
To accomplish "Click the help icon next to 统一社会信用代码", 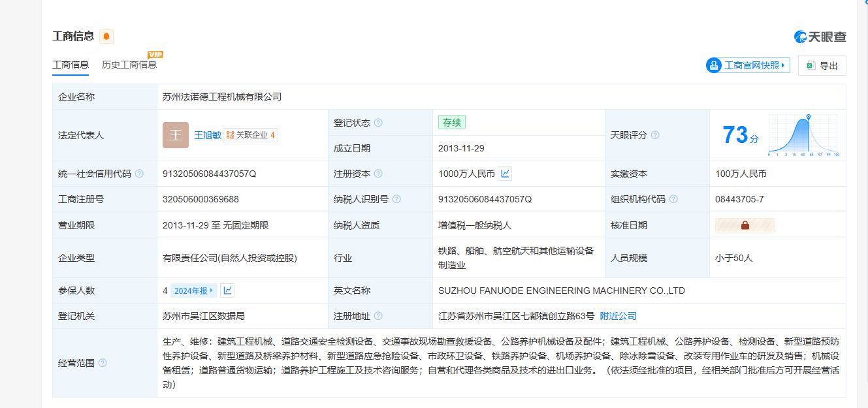I will 139,174.
